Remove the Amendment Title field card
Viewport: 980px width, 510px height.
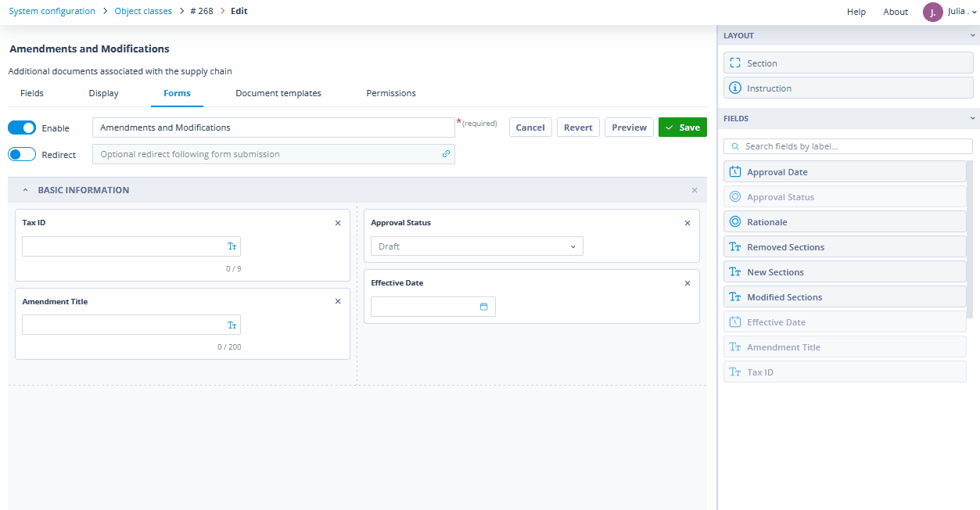point(338,301)
